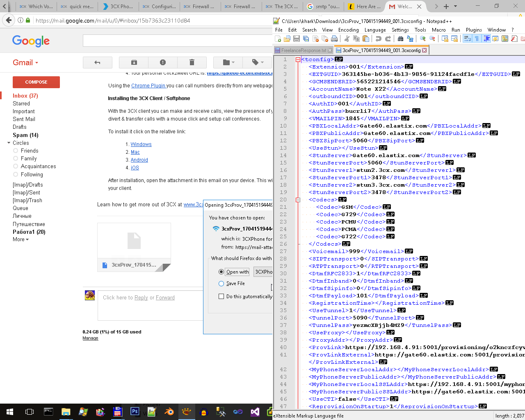The height and width of the screenshot is (420, 525).
Task: Print the document from Notepad++ toolbar
Action: pos(334,39)
